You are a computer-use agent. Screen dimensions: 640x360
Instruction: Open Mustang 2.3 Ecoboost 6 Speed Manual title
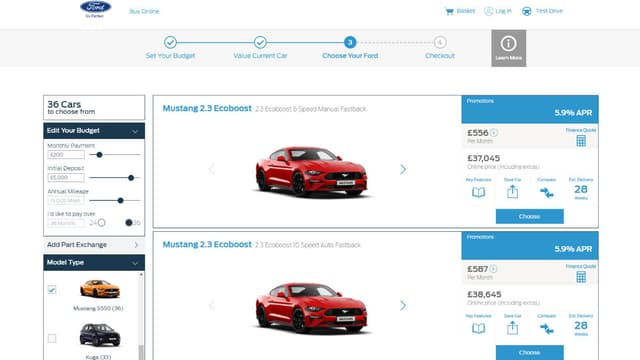(x=207, y=108)
